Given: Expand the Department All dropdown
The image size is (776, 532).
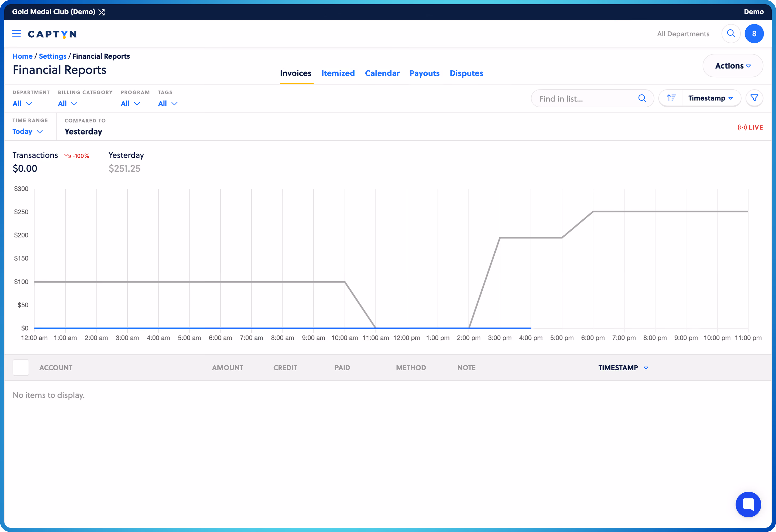Looking at the screenshot, I should (x=22, y=103).
